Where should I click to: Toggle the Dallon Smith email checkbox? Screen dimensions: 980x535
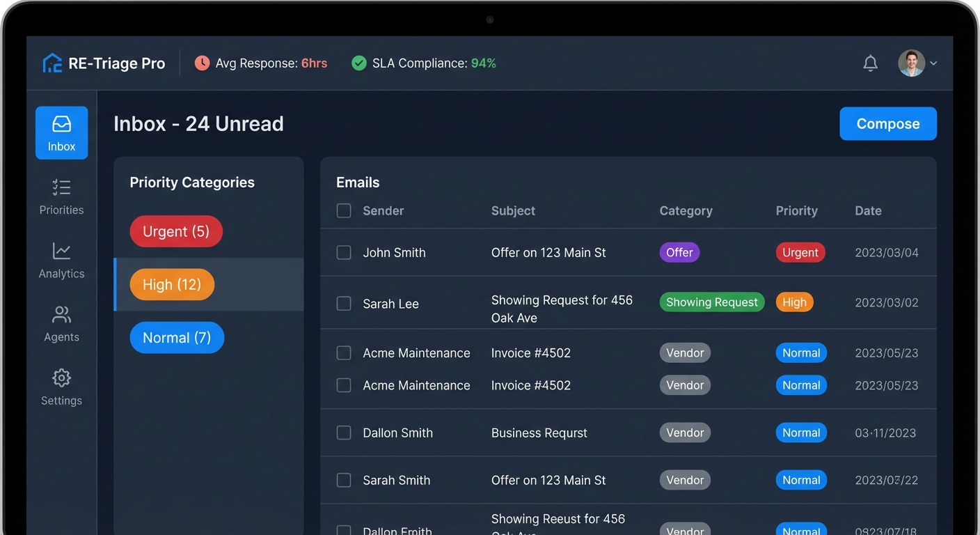pyautogui.click(x=344, y=433)
